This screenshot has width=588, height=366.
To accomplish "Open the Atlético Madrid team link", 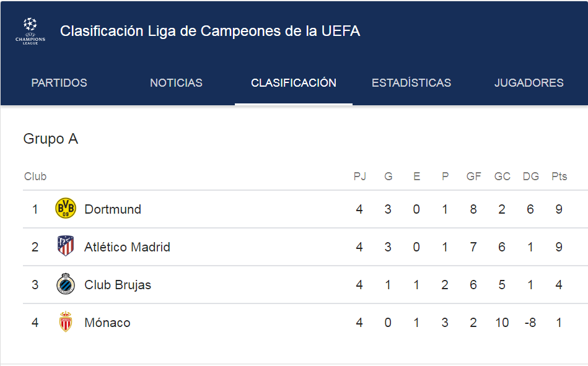I will [x=127, y=247].
